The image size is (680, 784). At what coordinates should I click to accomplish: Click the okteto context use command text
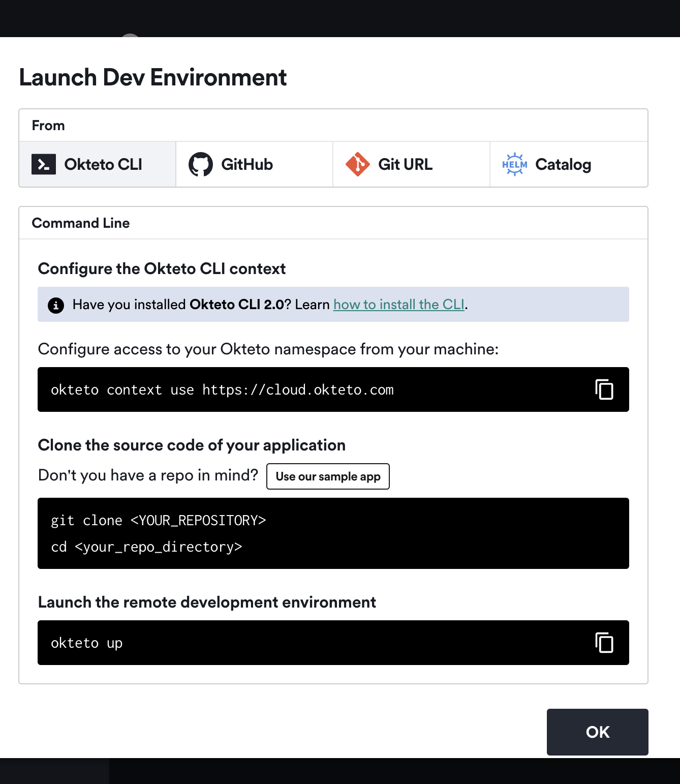click(222, 390)
